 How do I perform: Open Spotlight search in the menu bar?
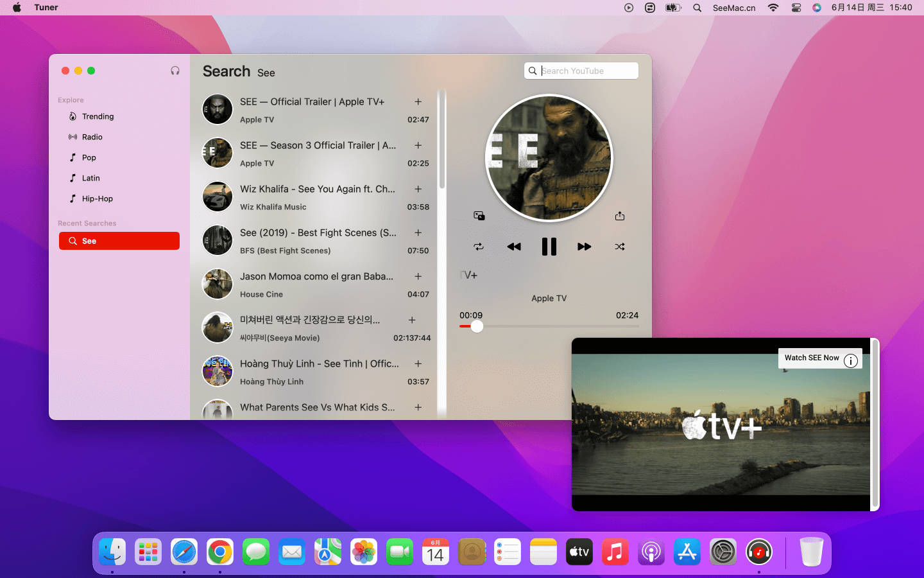click(697, 8)
